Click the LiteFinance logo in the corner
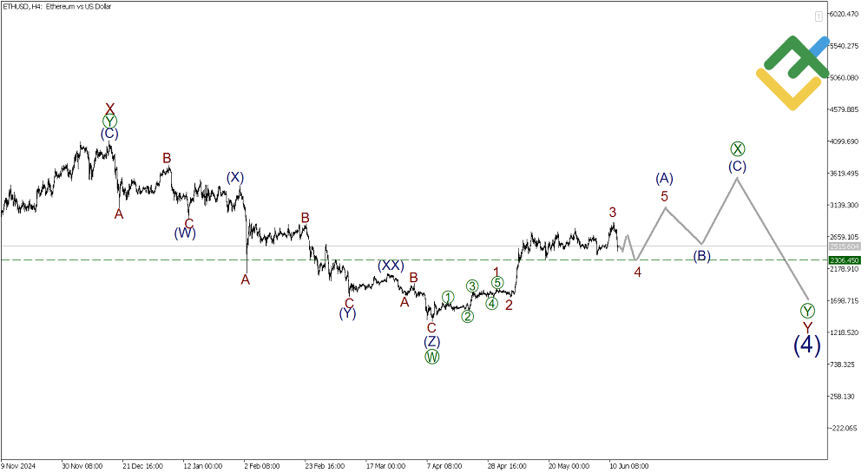 click(792, 73)
